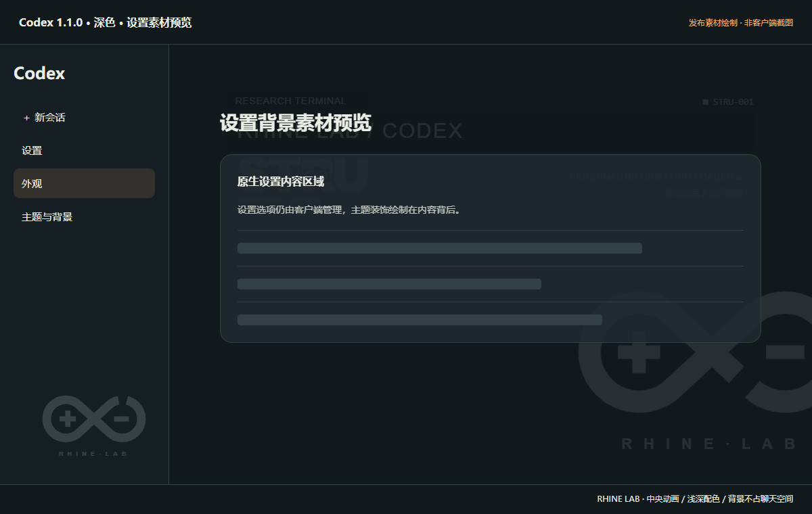Click the Codex sidebar title
Image resolution: width=812 pixels, height=514 pixels.
click(x=39, y=74)
